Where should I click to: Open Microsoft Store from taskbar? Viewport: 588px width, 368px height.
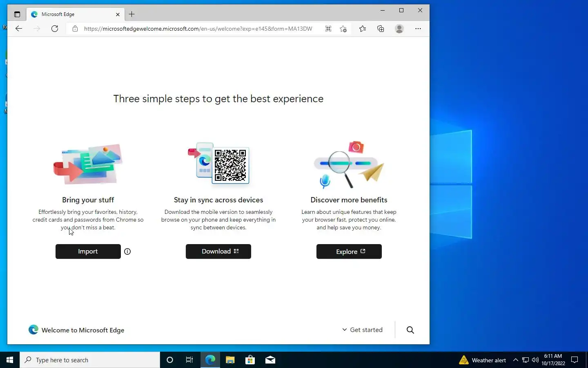pyautogui.click(x=250, y=360)
